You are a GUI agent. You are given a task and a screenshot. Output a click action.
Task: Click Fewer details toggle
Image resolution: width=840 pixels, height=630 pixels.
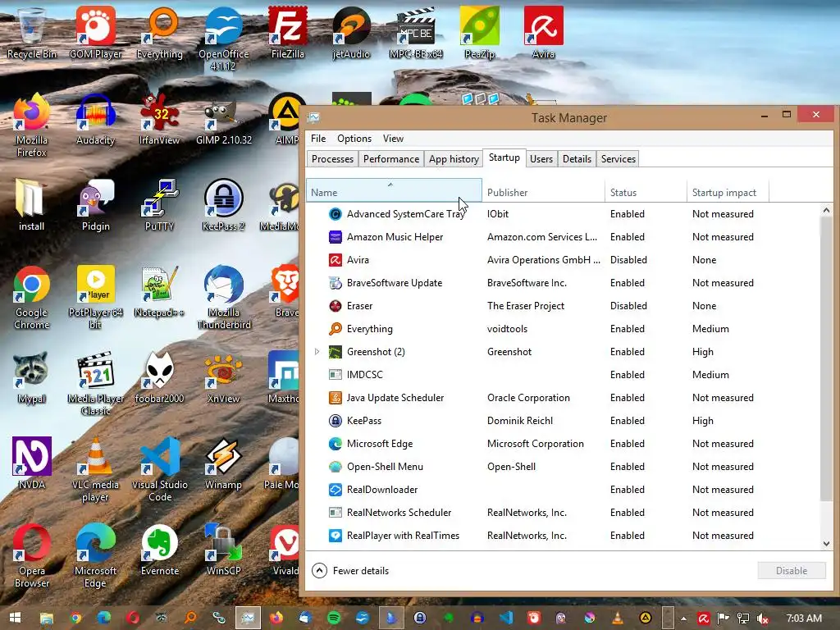tap(351, 571)
